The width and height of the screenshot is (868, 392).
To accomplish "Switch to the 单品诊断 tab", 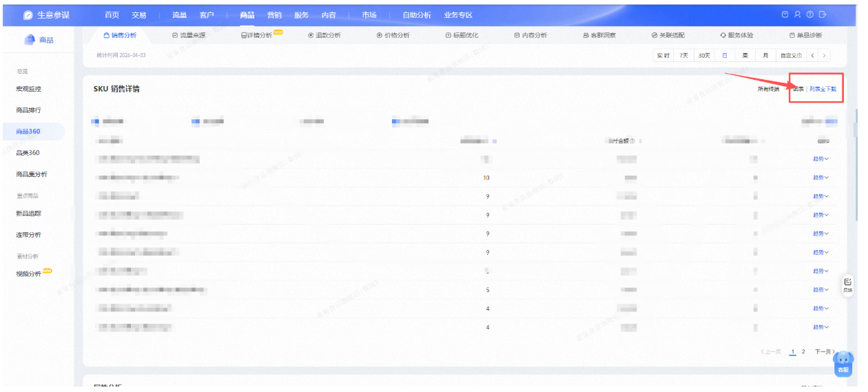I will [x=805, y=35].
